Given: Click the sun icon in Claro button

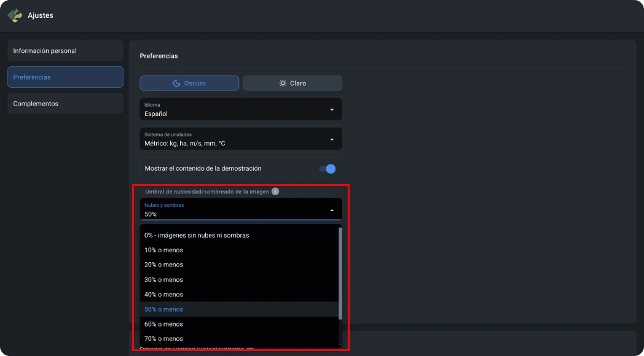Looking at the screenshot, I should coord(283,83).
